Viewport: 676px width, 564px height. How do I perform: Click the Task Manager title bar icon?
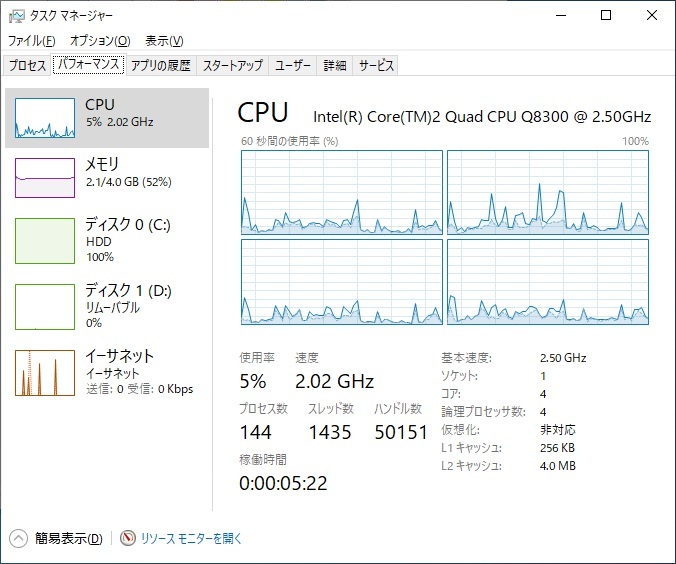[x=17, y=16]
